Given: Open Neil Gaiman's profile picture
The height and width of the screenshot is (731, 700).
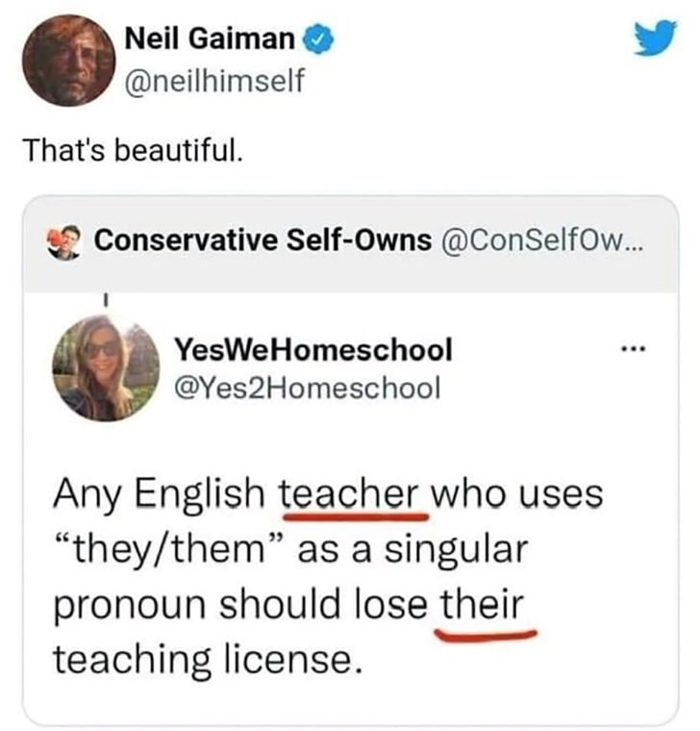Looking at the screenshot, I should (x=68, y=61).
